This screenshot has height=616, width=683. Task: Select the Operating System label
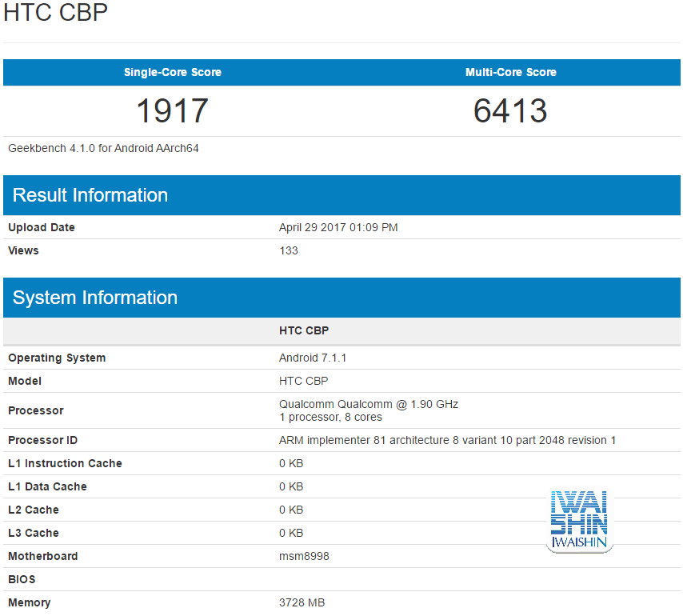(x=57, y=358)
